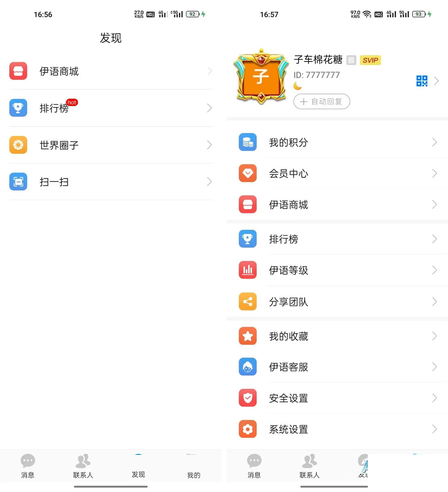Open the 安全设置 shield icon
The image size is (448, 492).
[x=248, y=398]
